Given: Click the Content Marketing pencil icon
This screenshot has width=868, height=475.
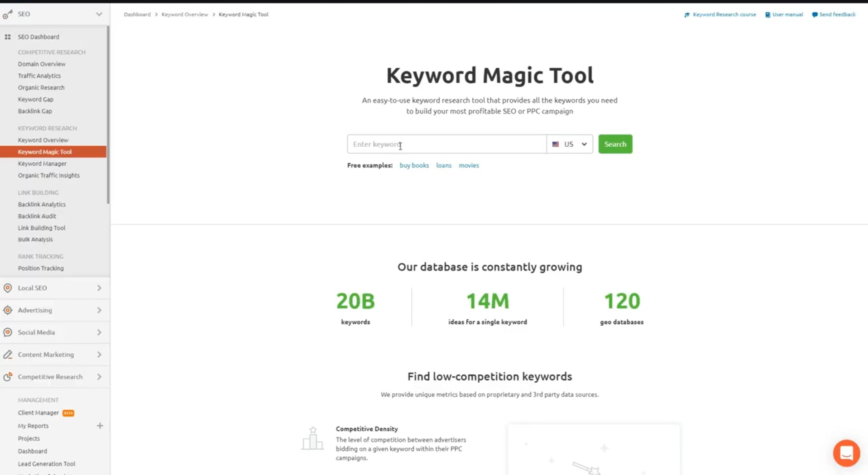Looking at the screenshot, I should pyautogui.click(x=7, y=355).
